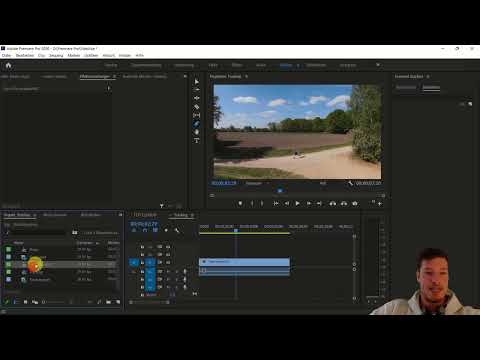Toggle eye output on V1 track
The image size is (480, 360).
point(168,263)
